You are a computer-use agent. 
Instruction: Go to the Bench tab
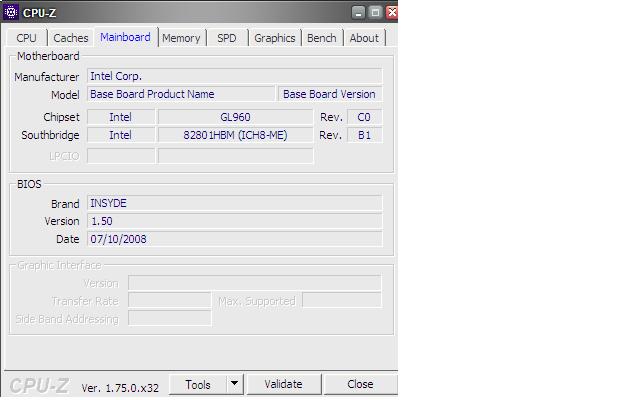point(322,38)
